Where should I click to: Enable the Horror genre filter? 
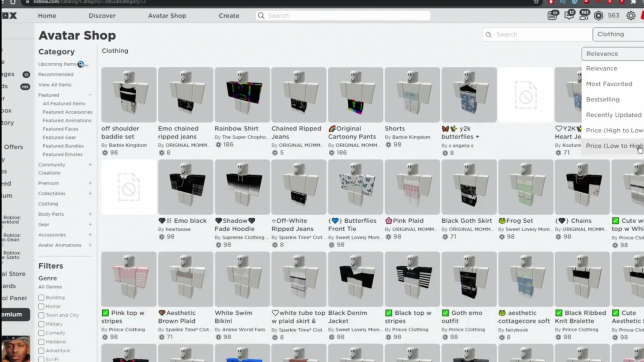click(x=41, y=306)
